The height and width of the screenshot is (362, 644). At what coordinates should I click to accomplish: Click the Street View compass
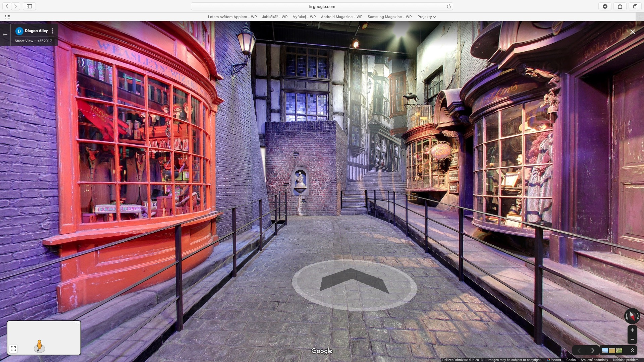(632, 316)
